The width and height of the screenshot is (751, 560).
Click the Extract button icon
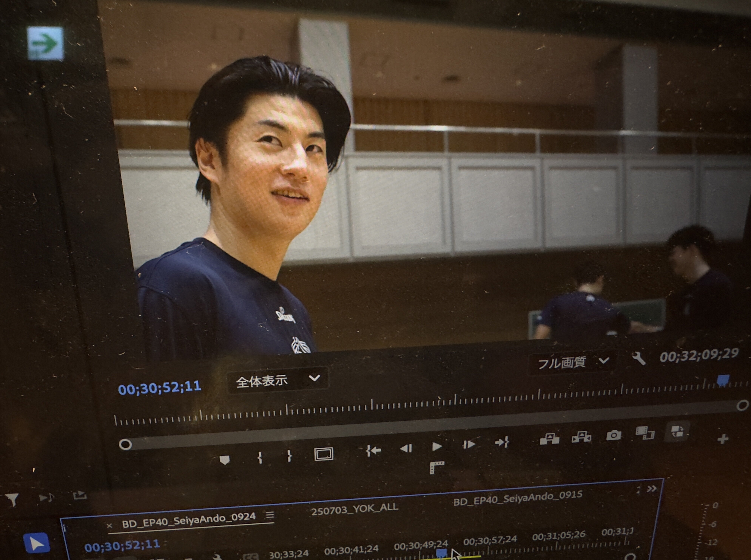[x=581, y=437]
